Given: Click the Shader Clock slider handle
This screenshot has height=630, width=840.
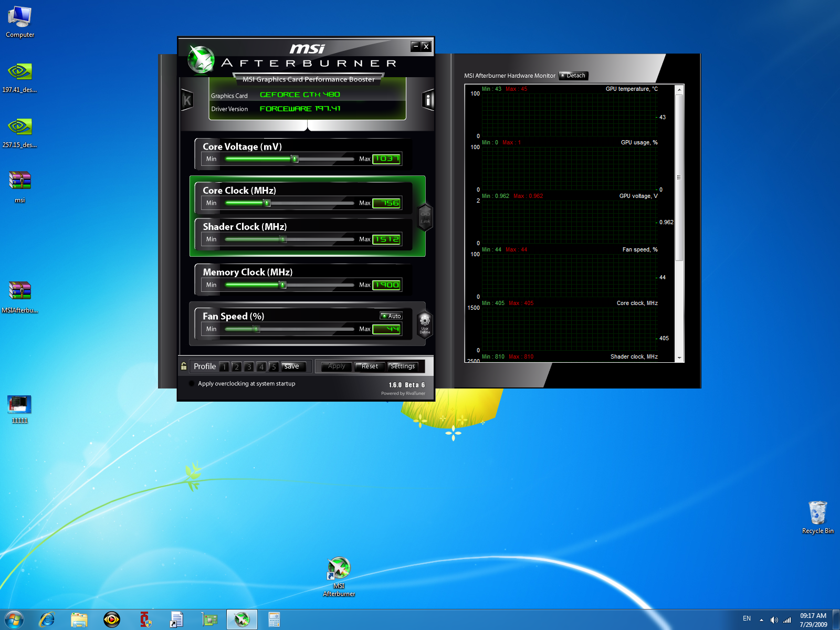Looking at the screenshot, I should (283, 239).
